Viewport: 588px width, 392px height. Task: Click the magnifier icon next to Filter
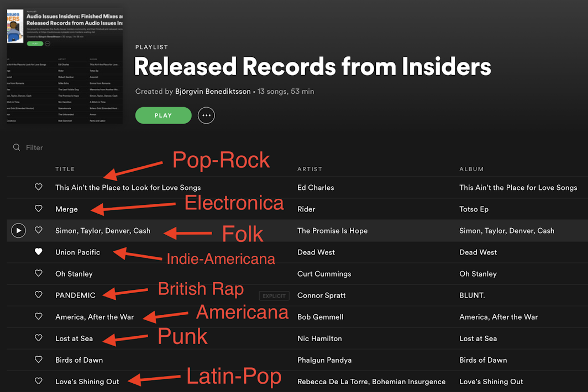(x=17, y=147)
